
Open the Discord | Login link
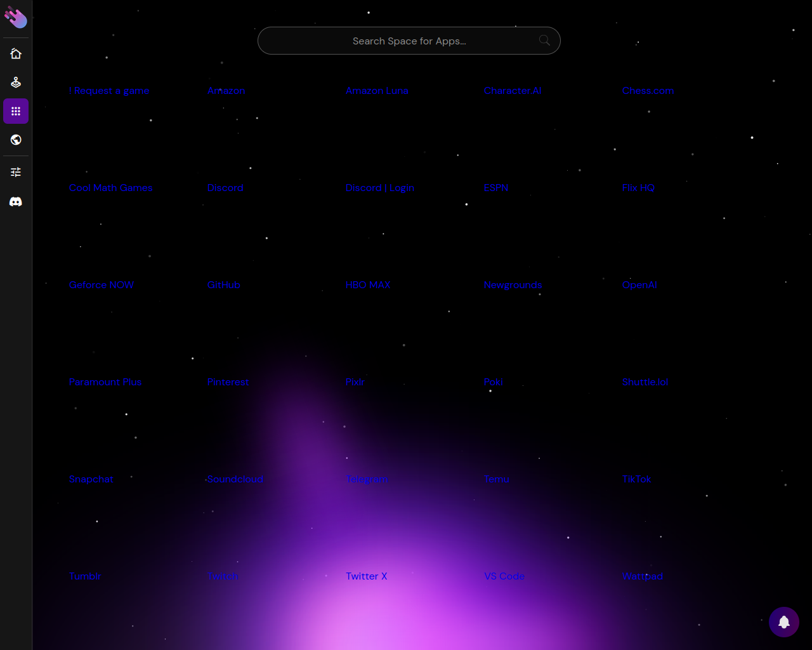click(380, 188)
